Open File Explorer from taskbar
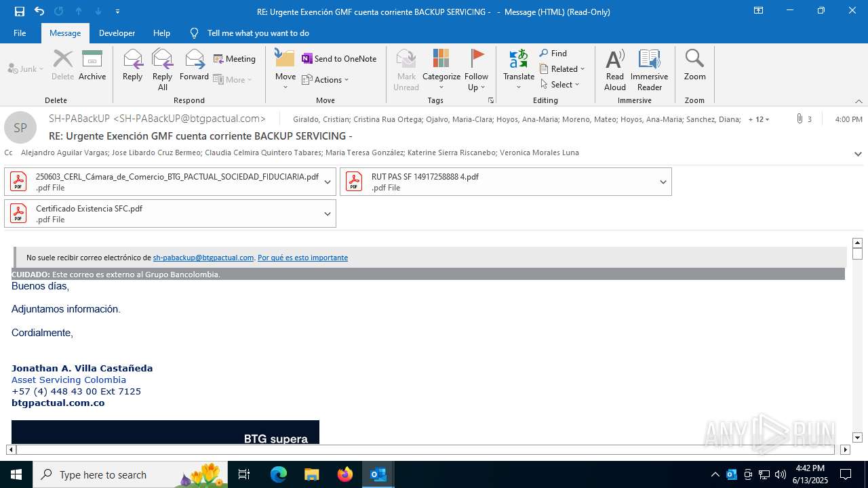 tap(311, 474)
